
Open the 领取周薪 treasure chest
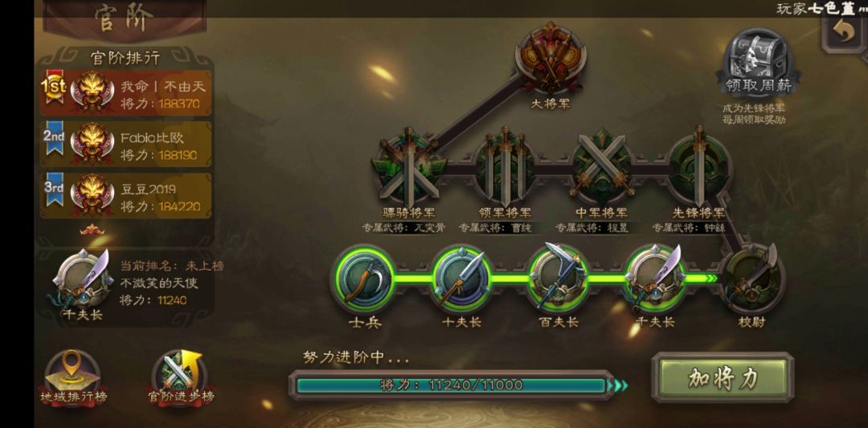[758, 63]
